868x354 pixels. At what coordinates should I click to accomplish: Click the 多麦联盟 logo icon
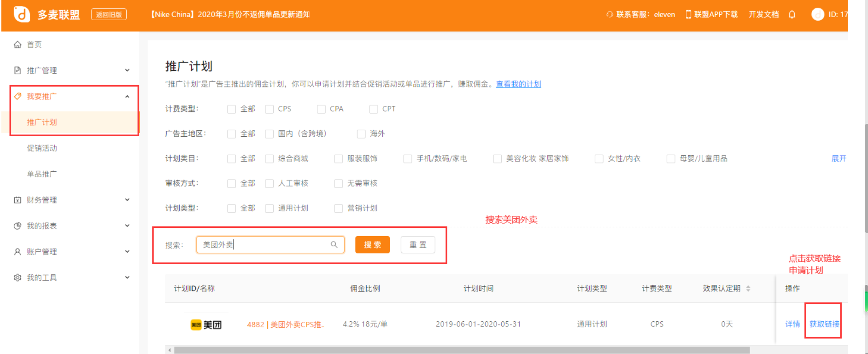[22, 14]
